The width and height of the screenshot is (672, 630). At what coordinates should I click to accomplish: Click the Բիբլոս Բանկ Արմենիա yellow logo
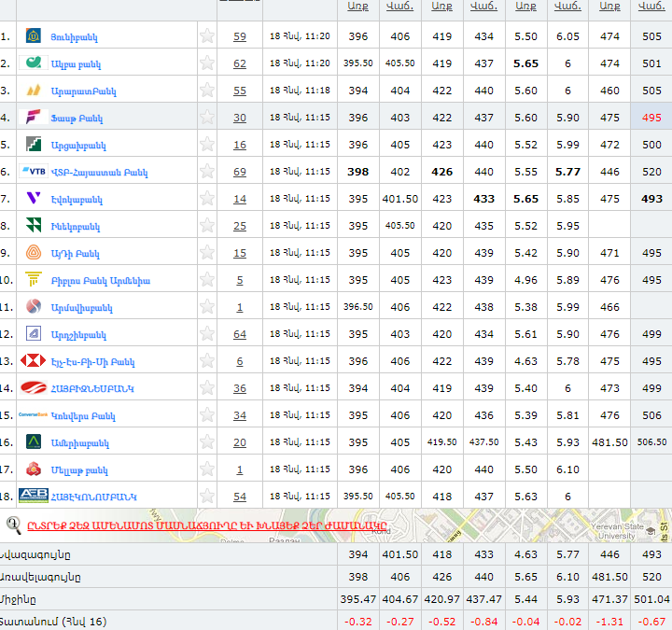[34, 279]
